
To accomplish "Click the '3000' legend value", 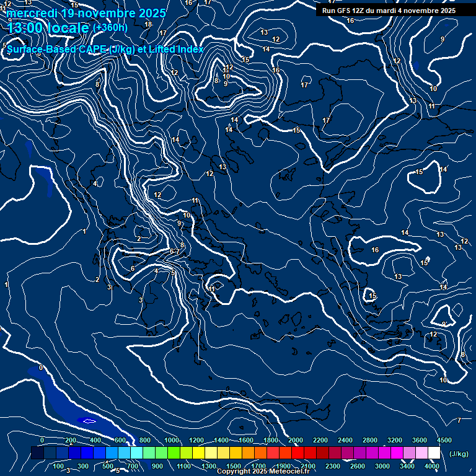I will 382,466.
